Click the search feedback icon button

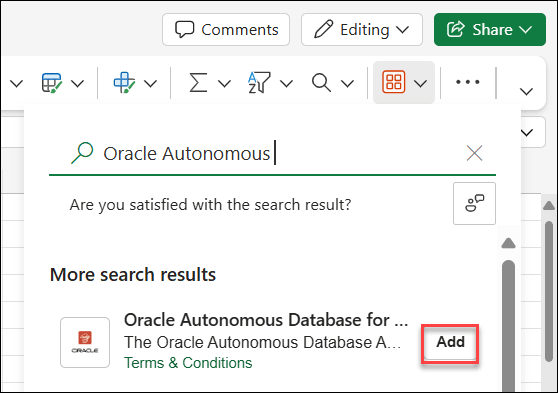tap(474, 204)
